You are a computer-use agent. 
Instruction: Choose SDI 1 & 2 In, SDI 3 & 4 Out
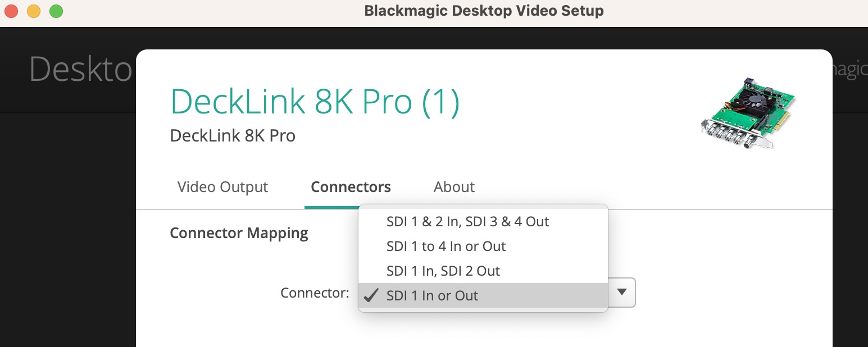coord(467,222)
